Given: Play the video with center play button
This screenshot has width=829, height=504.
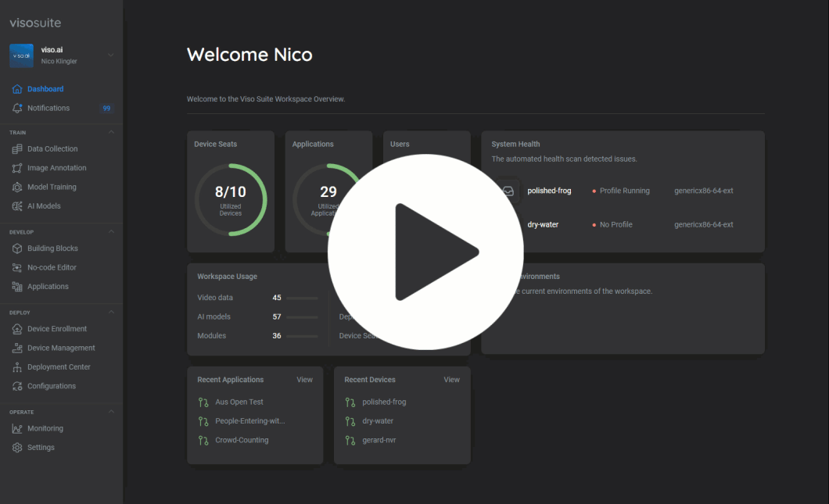Looking at the screenshot, I should pos(425,252).
